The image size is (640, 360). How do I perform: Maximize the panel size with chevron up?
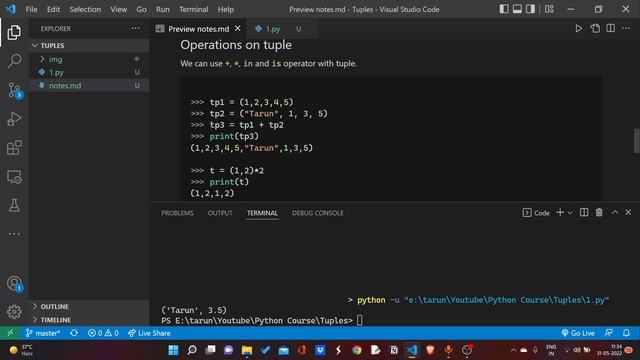[x=615, y=212]
